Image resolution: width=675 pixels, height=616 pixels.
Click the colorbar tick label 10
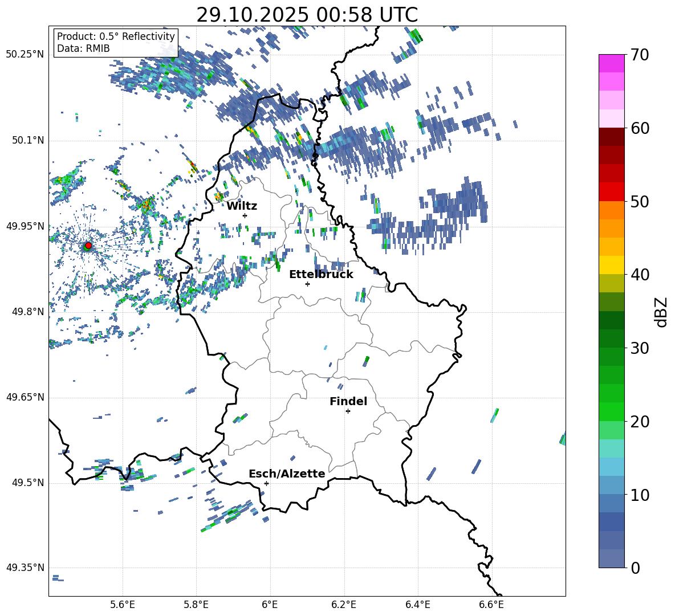pos(640,495)
